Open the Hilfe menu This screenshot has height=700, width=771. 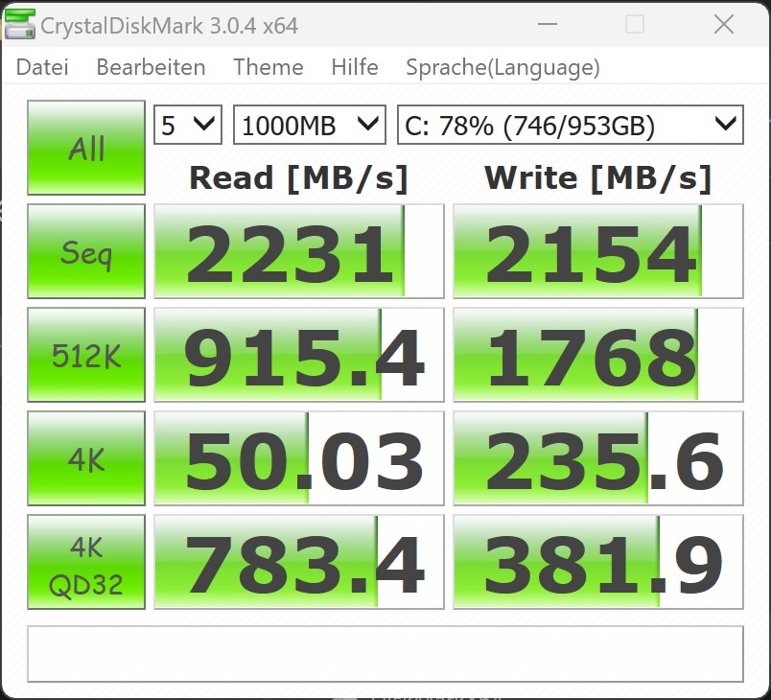point(355,67)
